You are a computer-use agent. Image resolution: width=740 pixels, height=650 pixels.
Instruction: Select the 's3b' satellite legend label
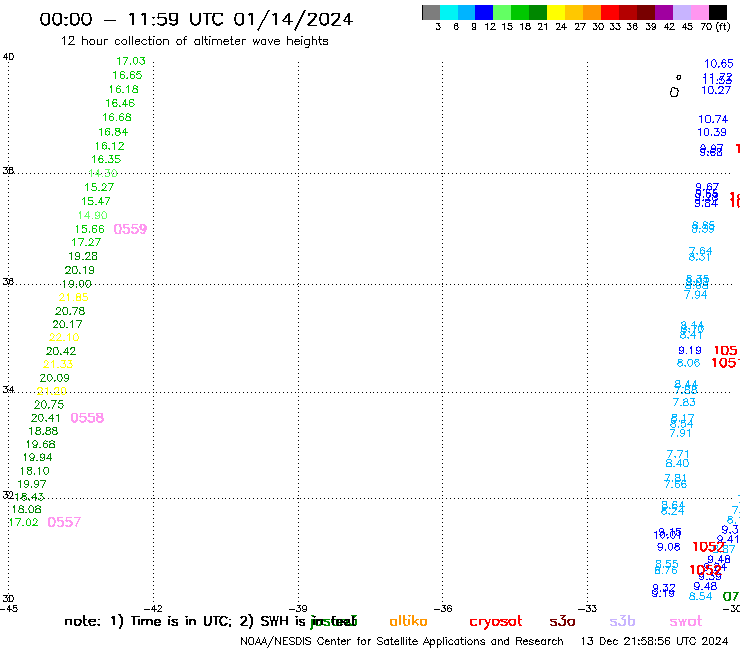pos(622,621)
